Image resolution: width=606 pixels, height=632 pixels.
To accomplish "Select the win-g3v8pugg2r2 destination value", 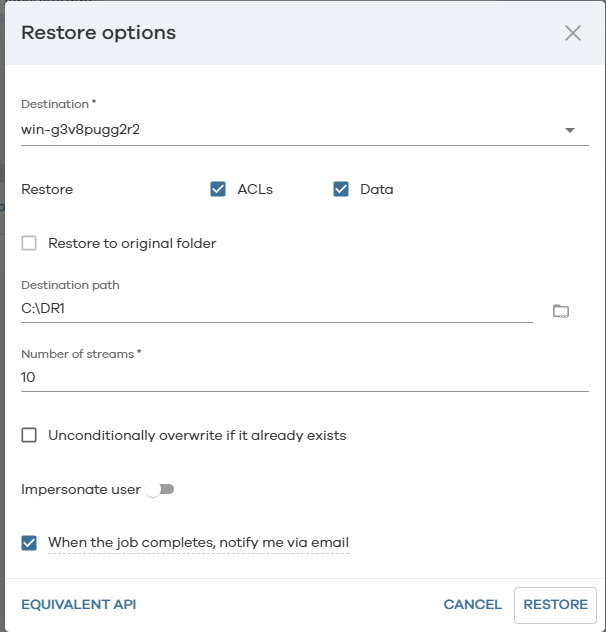I will [80, 129].
